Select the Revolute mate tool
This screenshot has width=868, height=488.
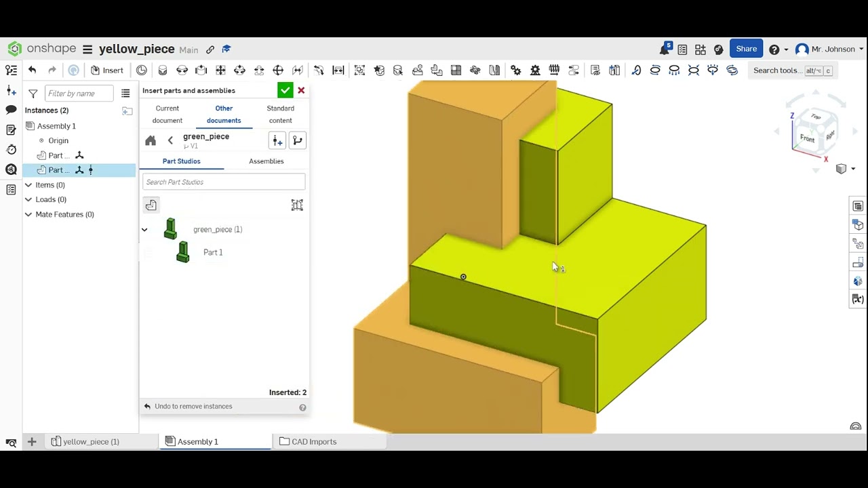point(182,70)
